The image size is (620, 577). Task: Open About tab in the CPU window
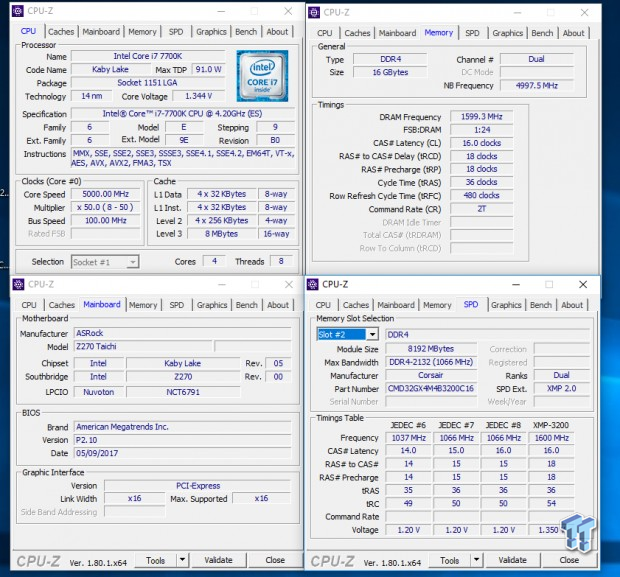coord(277,32)
